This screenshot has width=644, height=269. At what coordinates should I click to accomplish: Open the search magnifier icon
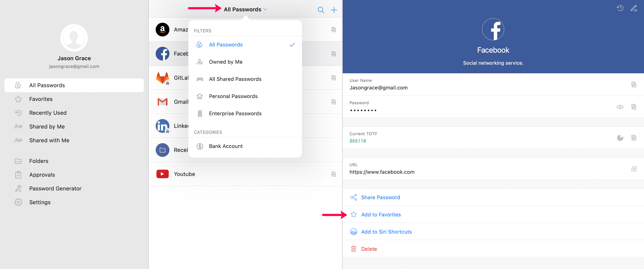[321, 10]
